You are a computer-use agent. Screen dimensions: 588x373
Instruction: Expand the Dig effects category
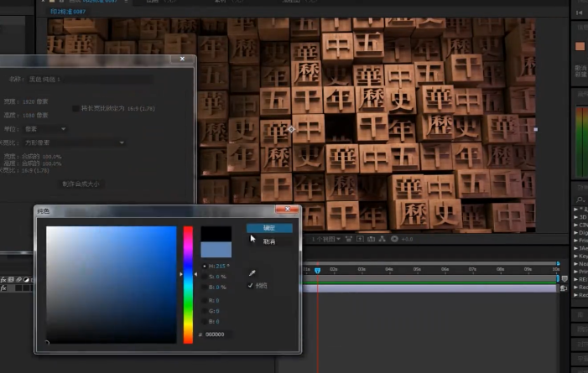coord(576,233)
